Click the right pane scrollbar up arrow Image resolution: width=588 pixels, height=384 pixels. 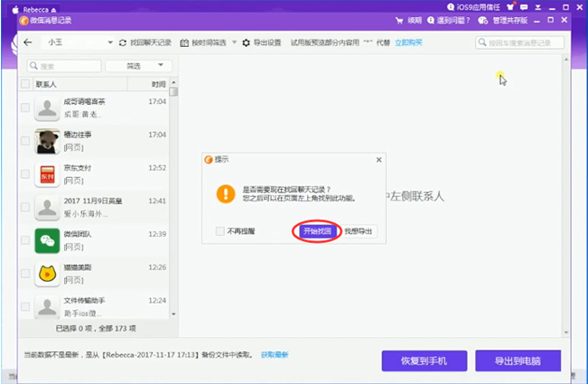point(566,60)
